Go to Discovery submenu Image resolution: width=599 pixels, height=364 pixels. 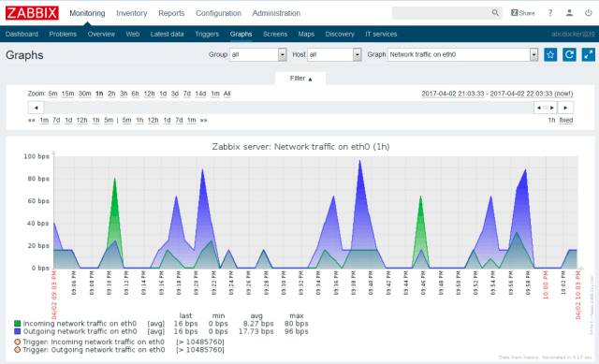pos(340,34)
